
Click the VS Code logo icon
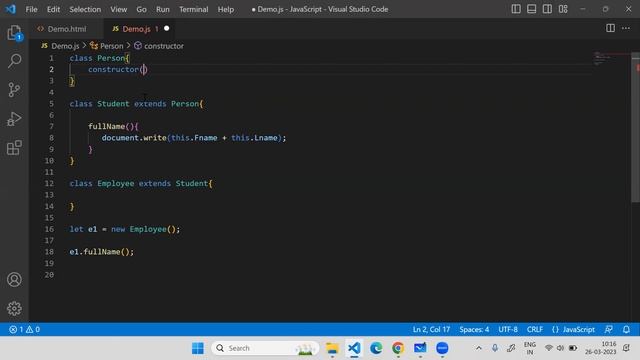coord(10,9)
